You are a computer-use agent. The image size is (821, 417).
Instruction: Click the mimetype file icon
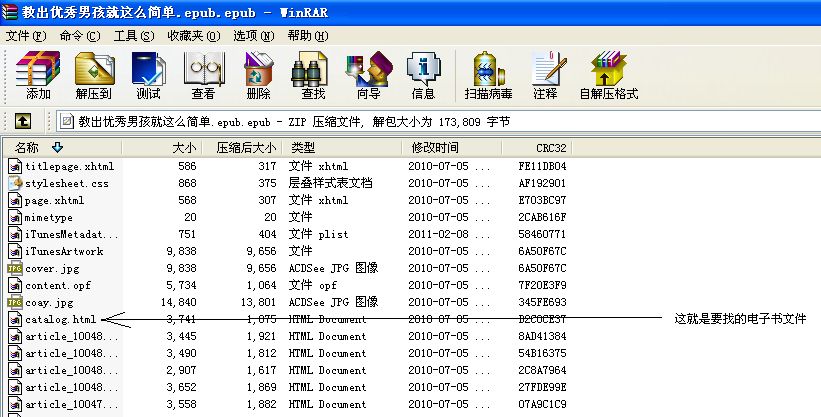pyautogui.click(x=15, y=217)
